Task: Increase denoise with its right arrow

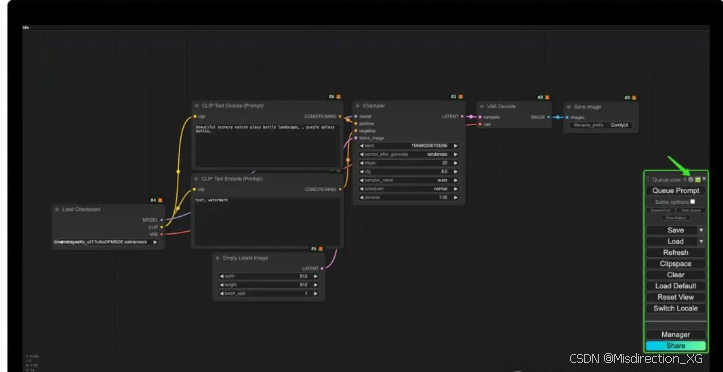Action: [x=456, y=197]
